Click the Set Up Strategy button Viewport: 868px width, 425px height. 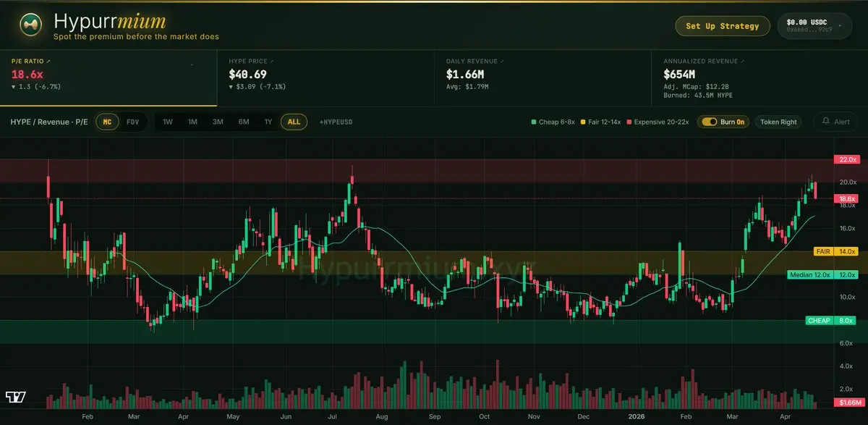[x=722, y=26]
